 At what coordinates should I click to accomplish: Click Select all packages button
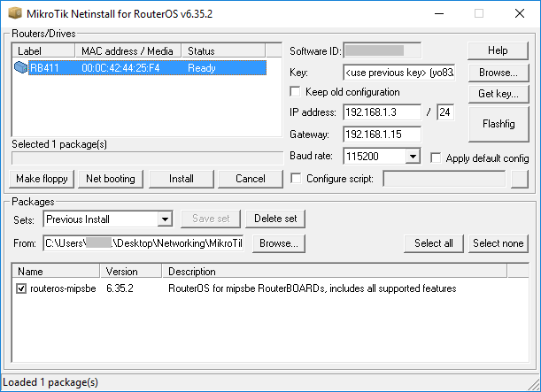coord(434,243)
